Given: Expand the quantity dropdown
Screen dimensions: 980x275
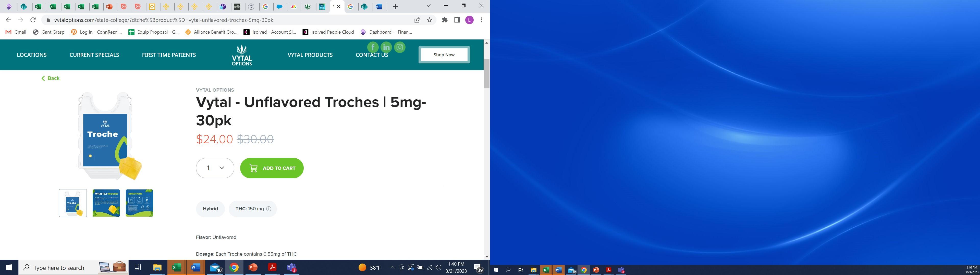Looking at the screenshot, I should 215,168.
